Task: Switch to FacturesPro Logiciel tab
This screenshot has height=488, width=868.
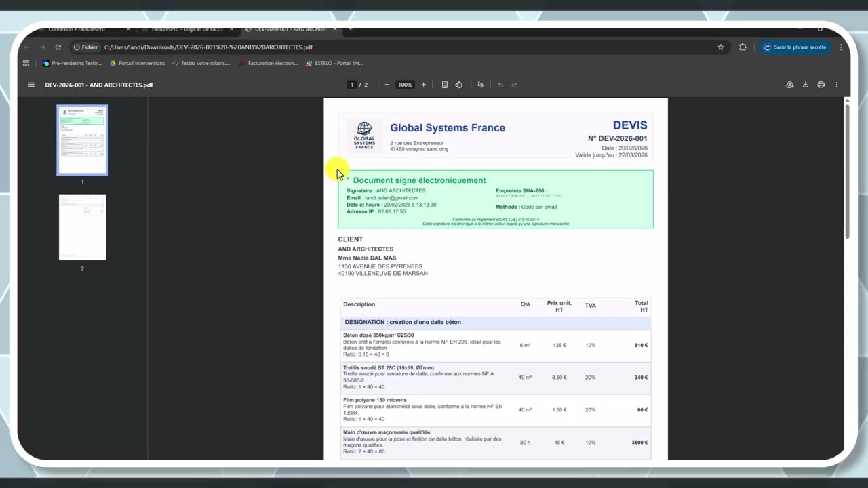Action: tap(186, 29)
